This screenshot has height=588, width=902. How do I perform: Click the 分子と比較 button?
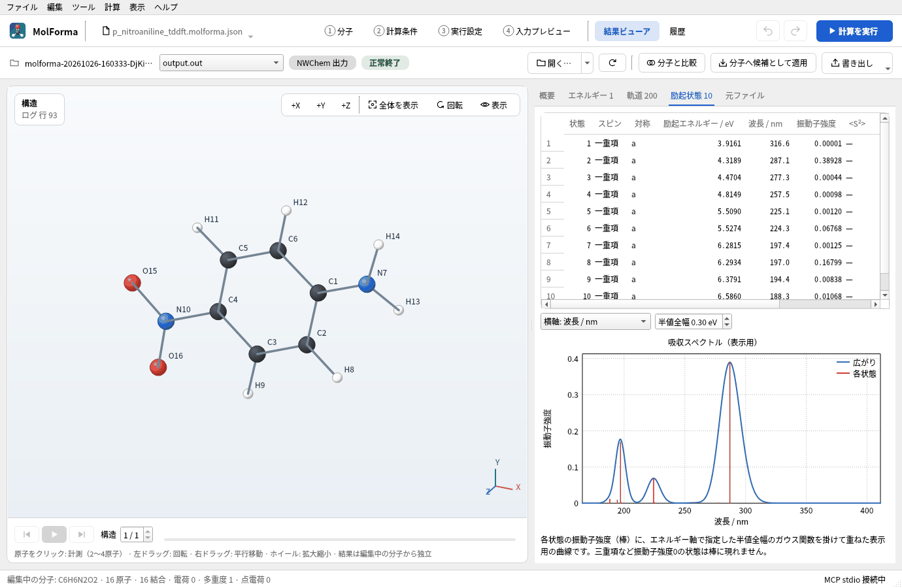672,63
